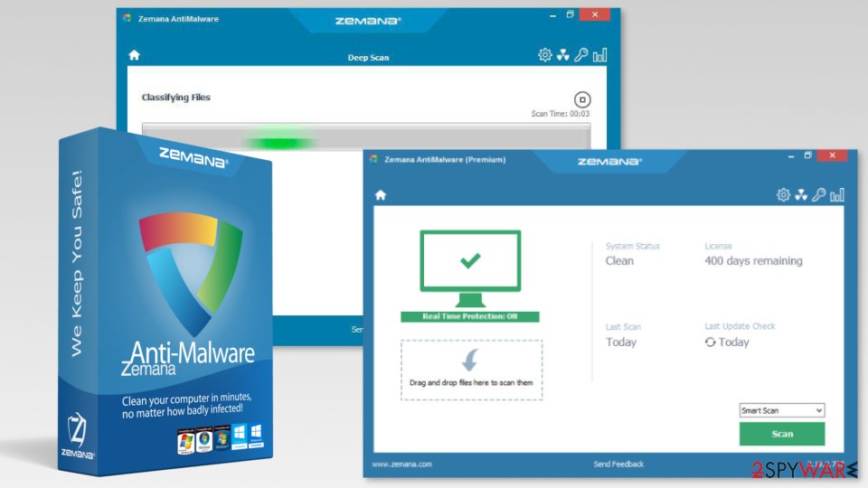Show reports bar chart in Deep Scan window

(x=599, y=55)
